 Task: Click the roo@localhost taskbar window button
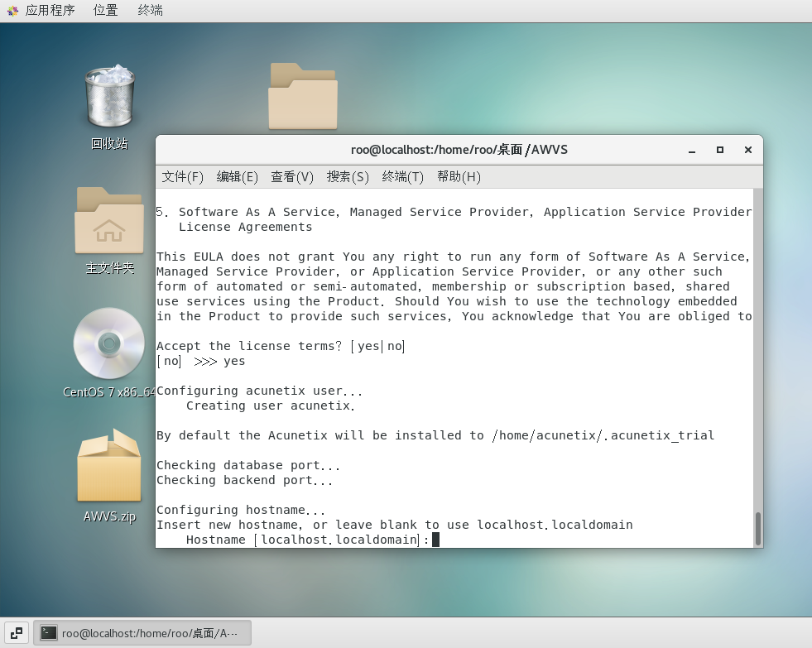pos(142,633)
